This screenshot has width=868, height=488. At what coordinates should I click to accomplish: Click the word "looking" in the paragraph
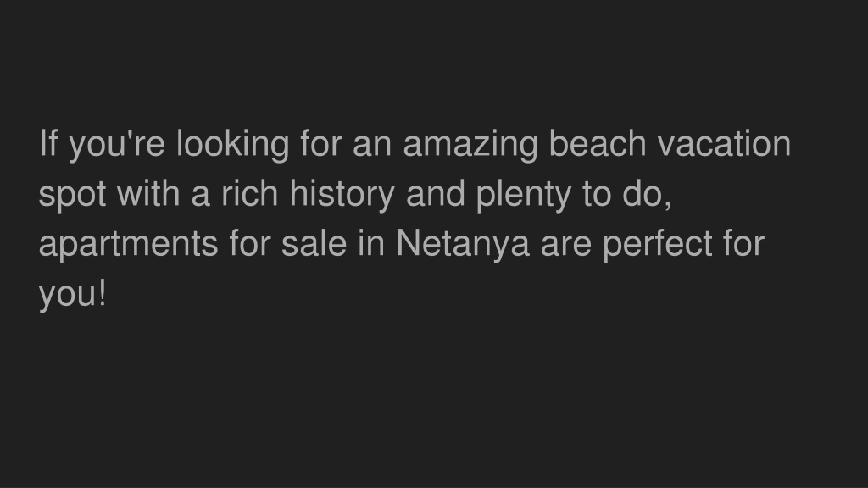click(232, 146)
